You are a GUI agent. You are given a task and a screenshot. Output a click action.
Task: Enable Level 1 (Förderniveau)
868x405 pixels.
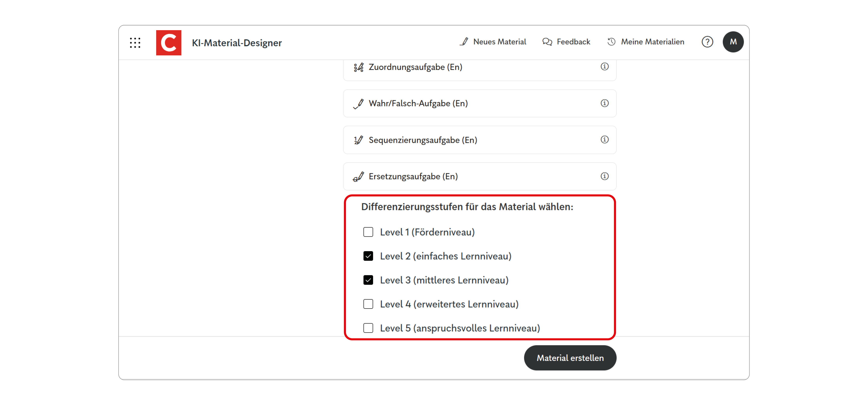(x=368, y=232)
